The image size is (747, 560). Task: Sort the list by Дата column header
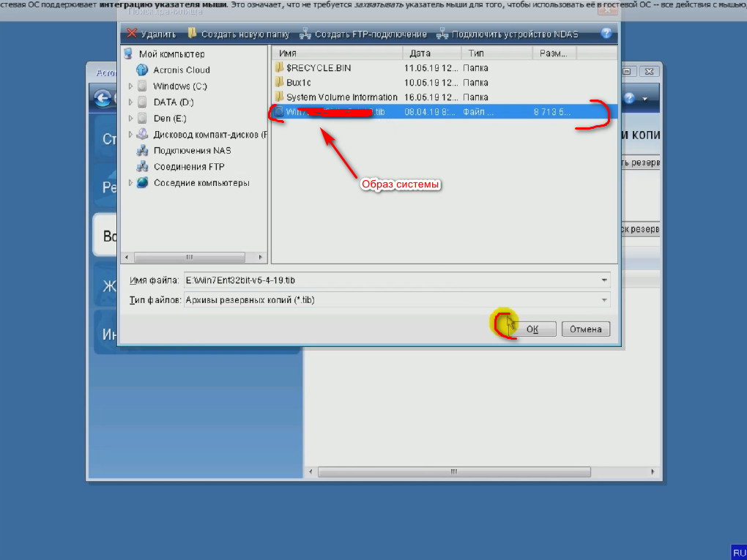tap(431, 53)
